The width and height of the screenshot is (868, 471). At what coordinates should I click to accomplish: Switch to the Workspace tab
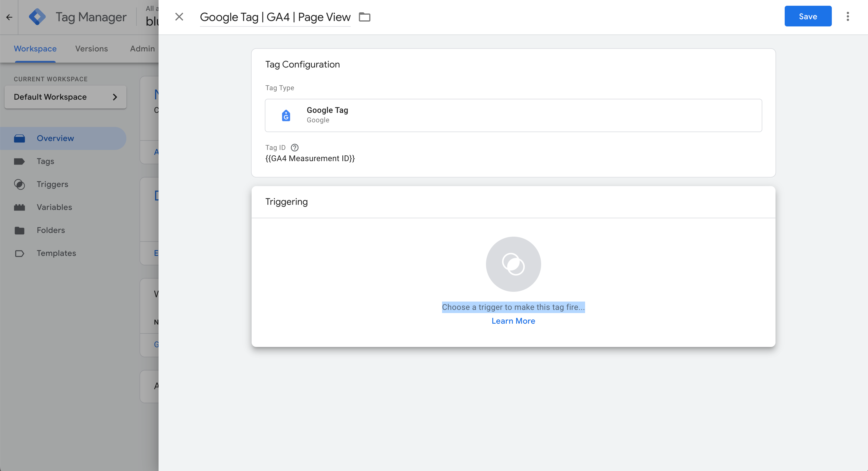coord(35,49)
